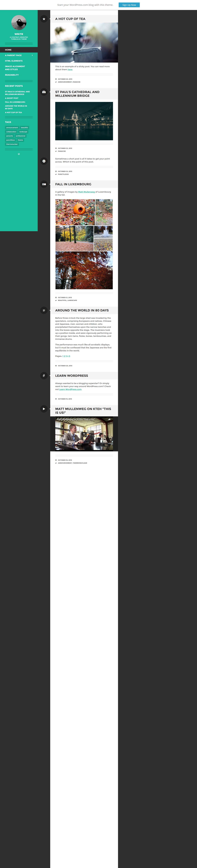Click the gallery post format icon
Image resolution: width=197 pixels, height=868 pixels.
coord(44,184)
